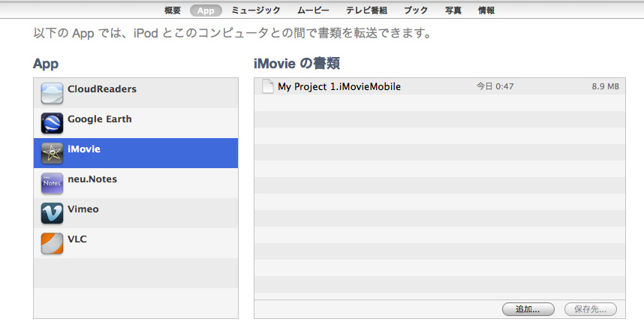Select the neu.Notes label in app list
Viewport: 644px width, 328px height.
(92, 179)
